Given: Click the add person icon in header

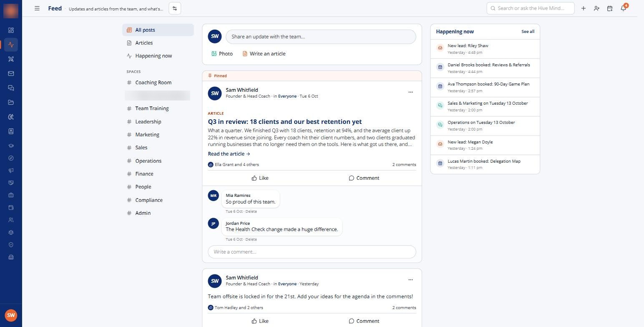Looking at the screenshot, I should (596, 8).
